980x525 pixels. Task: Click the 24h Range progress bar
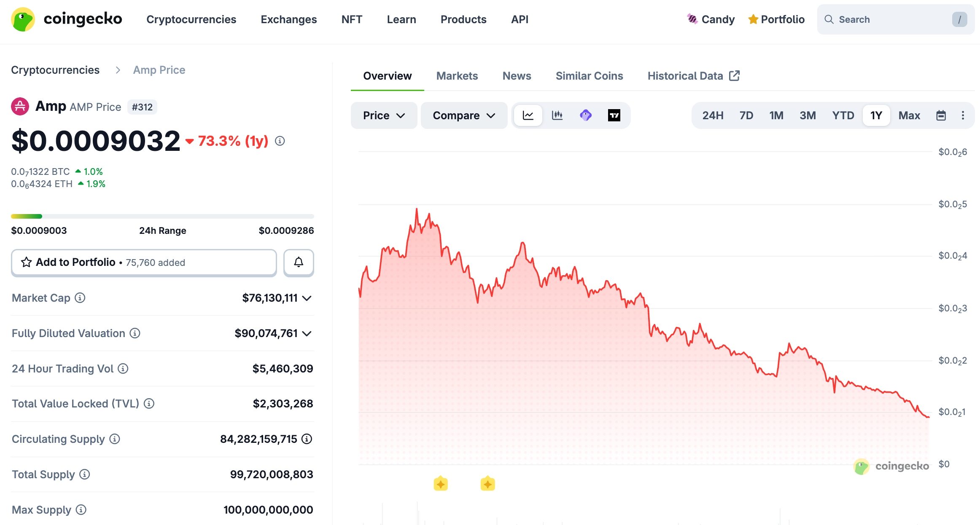pyautogui.click(x=163, y=216)
